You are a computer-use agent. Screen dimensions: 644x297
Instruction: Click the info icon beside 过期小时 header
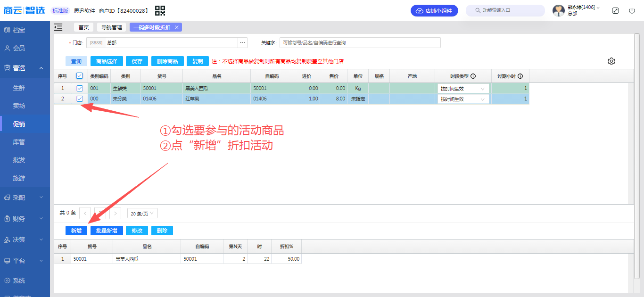(x=520, y=76)
